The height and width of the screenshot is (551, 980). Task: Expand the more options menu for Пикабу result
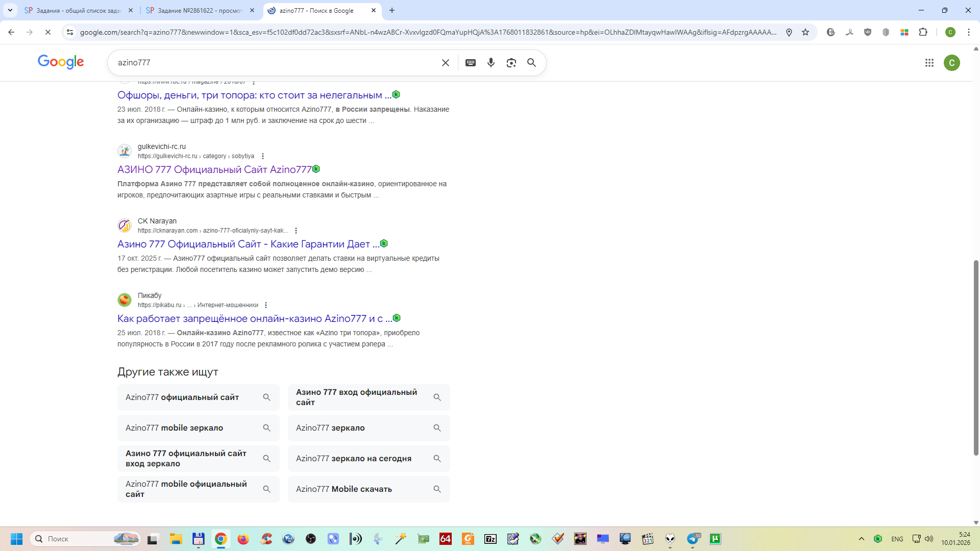pyautogui.click(x=266, y=305)
